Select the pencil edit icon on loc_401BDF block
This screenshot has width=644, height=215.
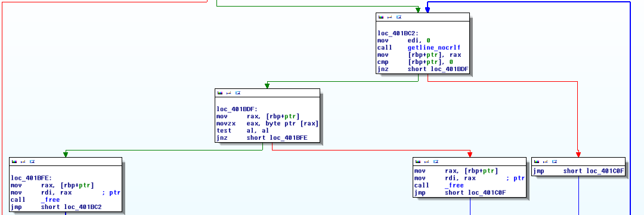tap(229, 93)
